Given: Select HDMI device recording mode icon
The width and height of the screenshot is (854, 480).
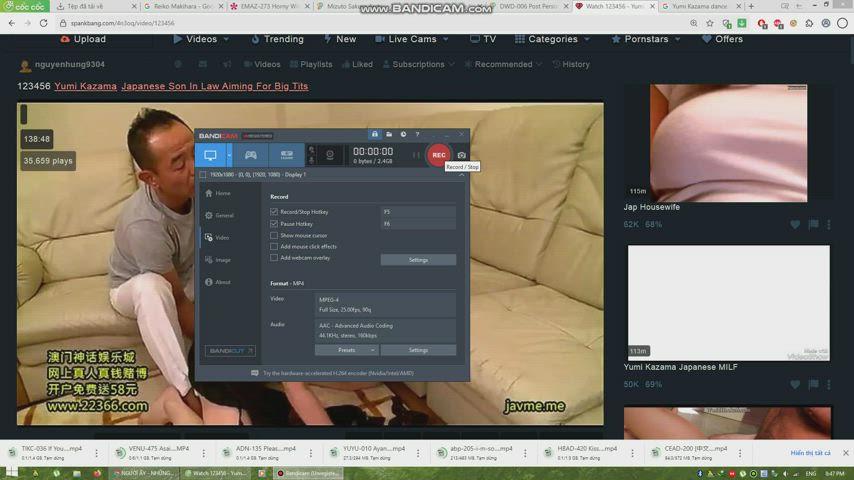Looking at the screenshot, I should point(286,155).
